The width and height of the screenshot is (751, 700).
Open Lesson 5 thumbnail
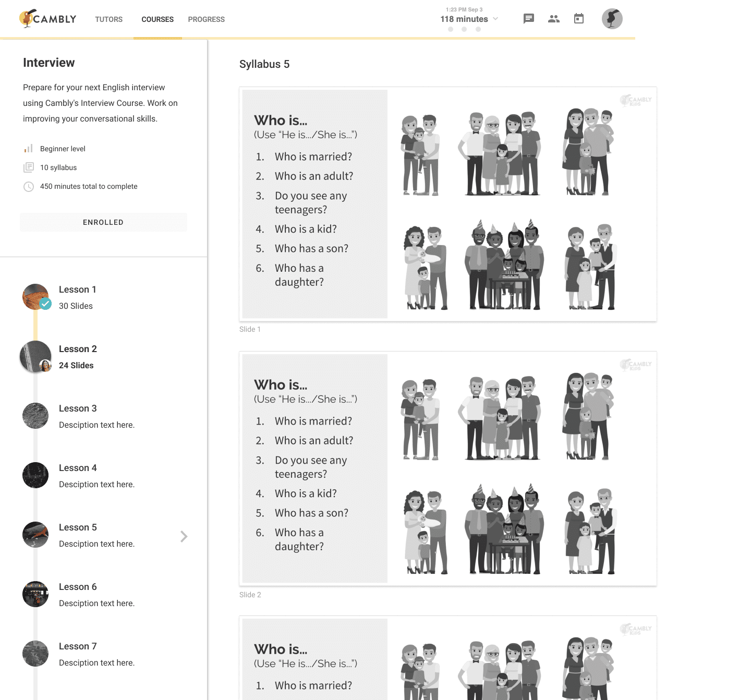[35, 535]
